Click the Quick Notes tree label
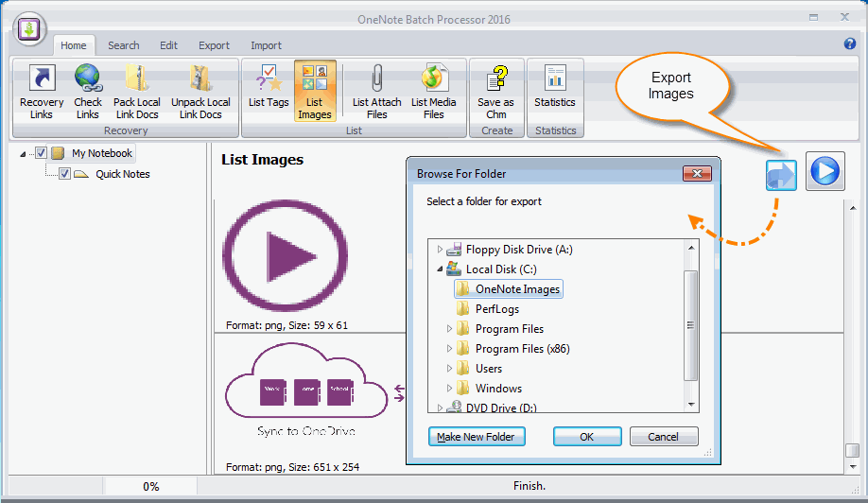Screen dimensions: 868x503 click(x=122, y=174)
